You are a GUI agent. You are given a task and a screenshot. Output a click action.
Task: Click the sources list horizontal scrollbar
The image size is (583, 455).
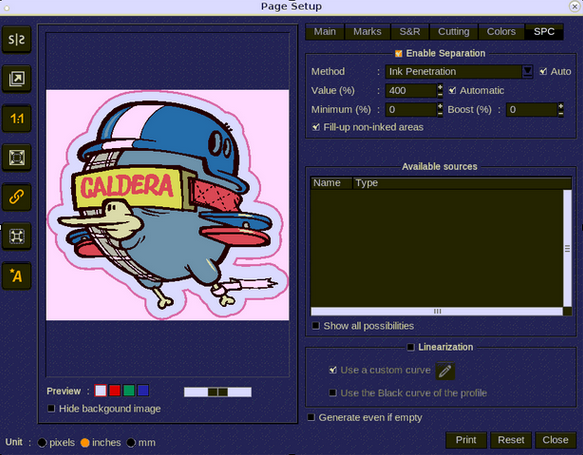[437, 312]
